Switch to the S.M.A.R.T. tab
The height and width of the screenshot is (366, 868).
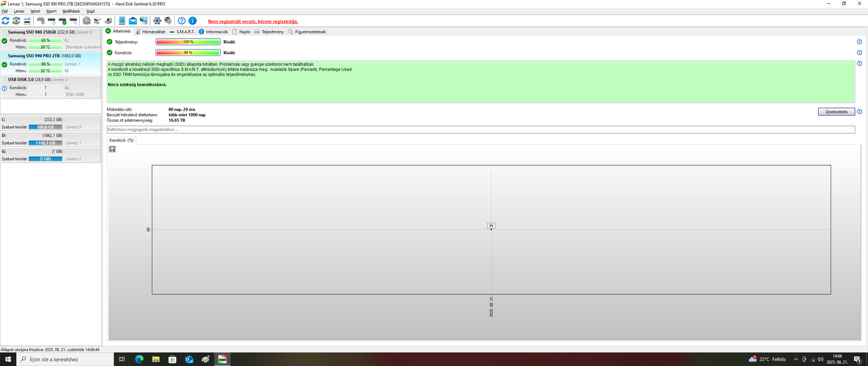click(x=182, y=32)
